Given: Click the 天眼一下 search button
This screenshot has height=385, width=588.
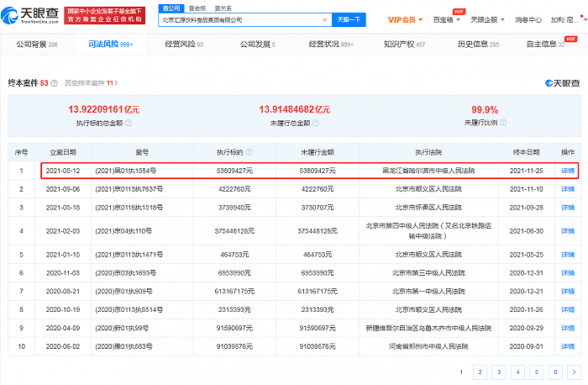Looking at the screenshot, I should (347, 18).
